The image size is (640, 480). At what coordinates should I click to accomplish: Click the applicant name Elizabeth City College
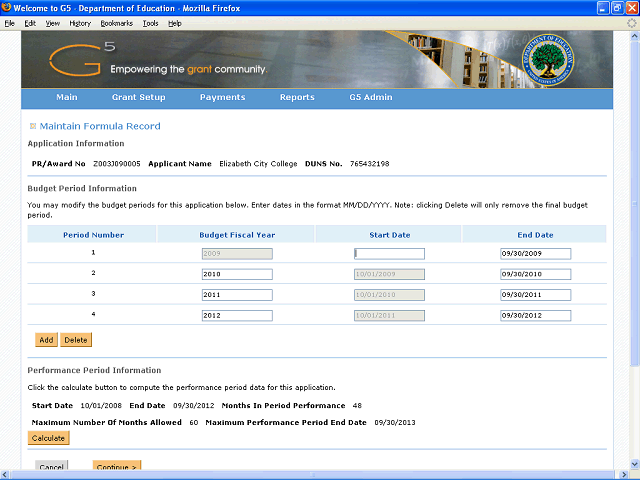coord(258,164)
